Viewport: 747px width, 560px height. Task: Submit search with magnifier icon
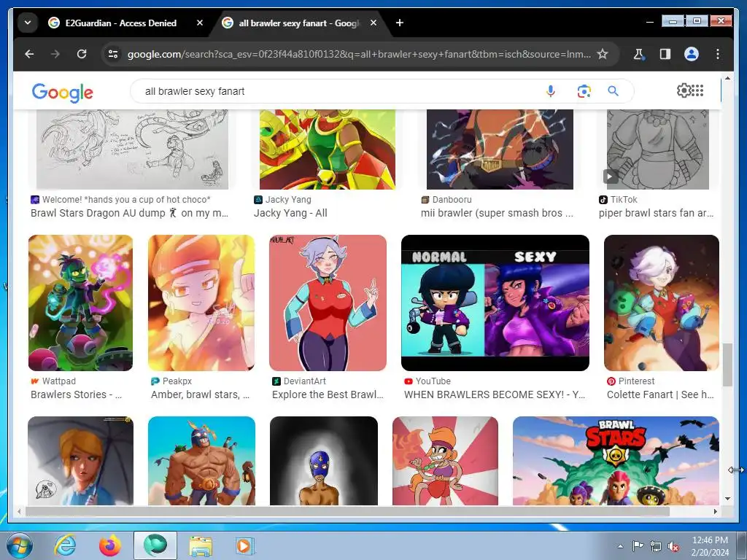tap(613, 91)
